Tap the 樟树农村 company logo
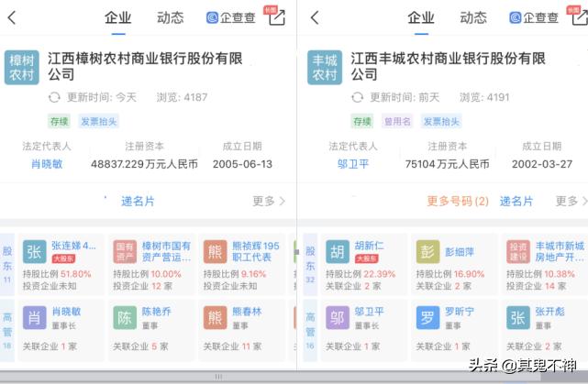The image size is (588, 384). tap(22, 68)
